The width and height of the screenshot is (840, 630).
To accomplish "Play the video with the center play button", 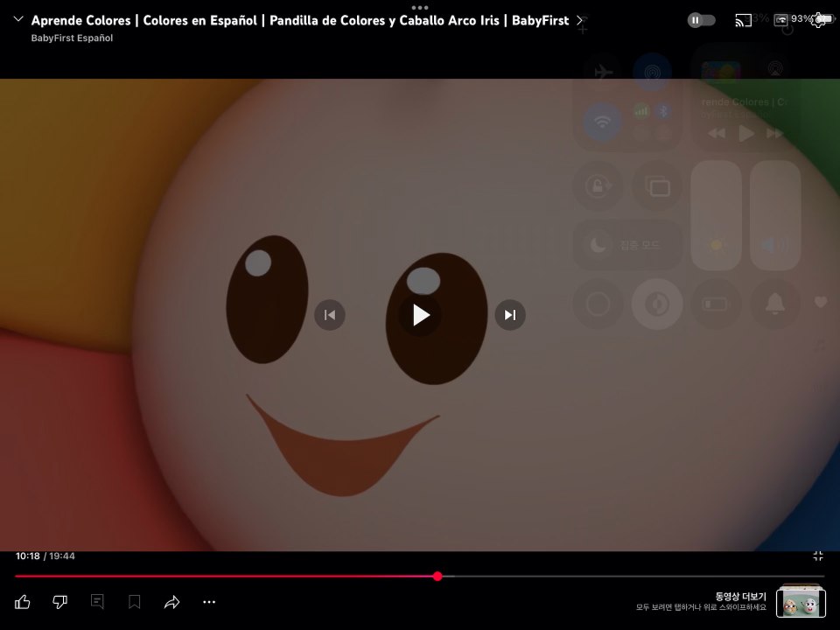I will coord(421,315).
